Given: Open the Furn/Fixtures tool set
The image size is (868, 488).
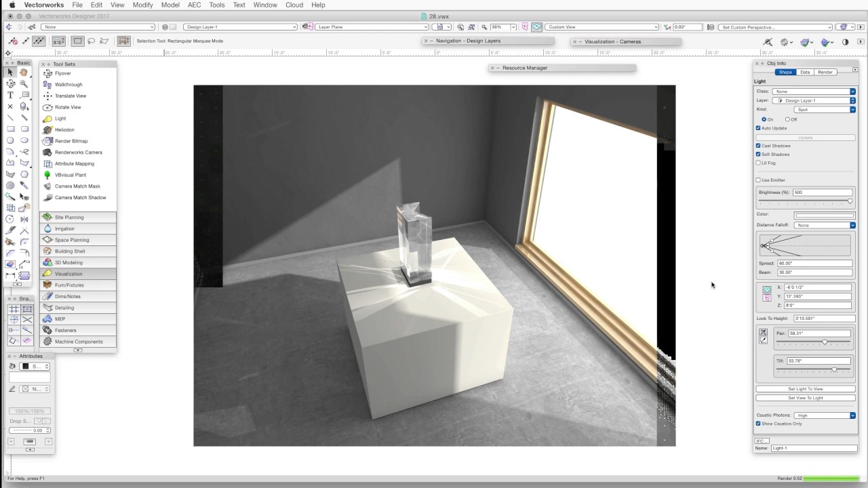Looking at the screenshot, I should click(x=78, y=285).
